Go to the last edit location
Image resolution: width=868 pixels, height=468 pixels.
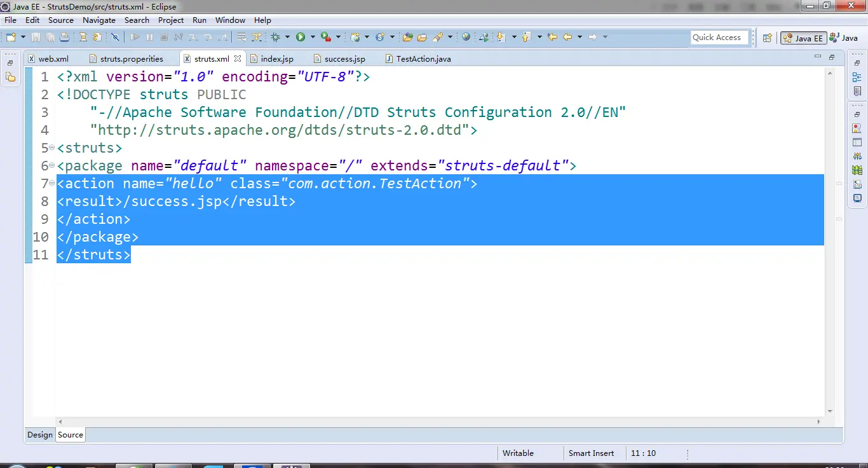pyautogui.click(x=552, y=37)
